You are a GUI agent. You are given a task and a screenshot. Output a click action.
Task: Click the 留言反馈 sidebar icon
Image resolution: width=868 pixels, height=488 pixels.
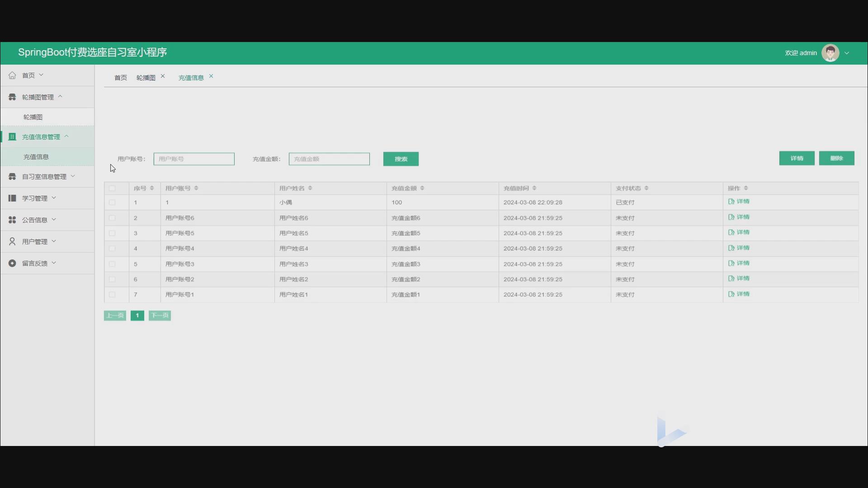(12, 263)
